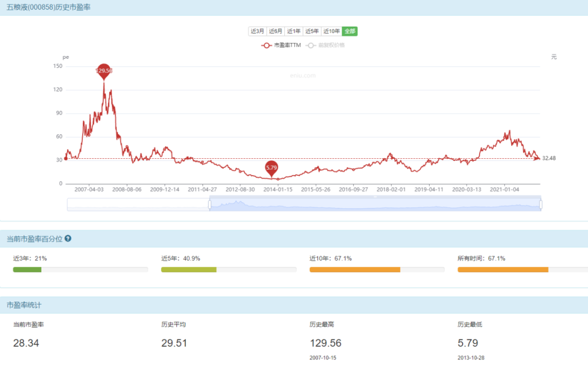The width and height of the screenshot is (588, 366).
Task: Select the 近3月 time range tab
Action: pyautogui.click(x=257, y=31)
